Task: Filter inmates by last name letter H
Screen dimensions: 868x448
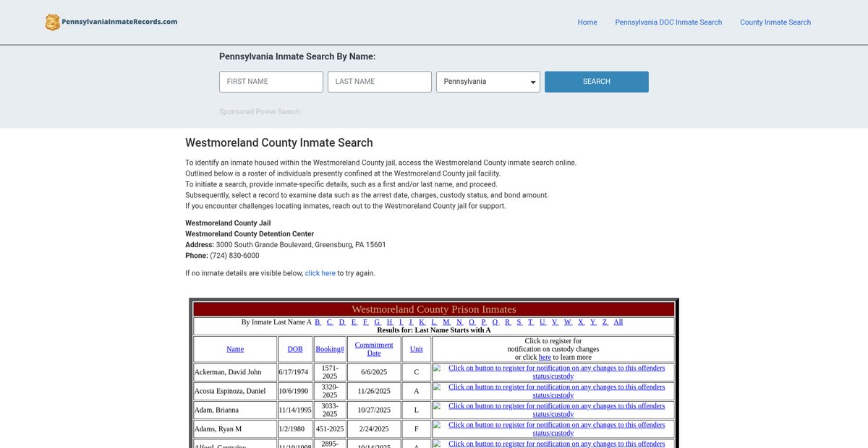Action: pyautogui.click(x=389, y=322)
